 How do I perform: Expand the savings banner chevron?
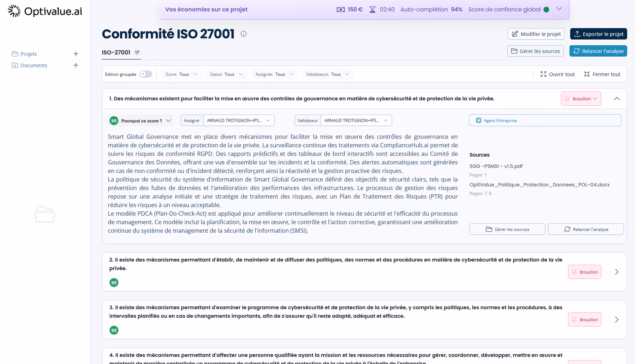(559, 9)
